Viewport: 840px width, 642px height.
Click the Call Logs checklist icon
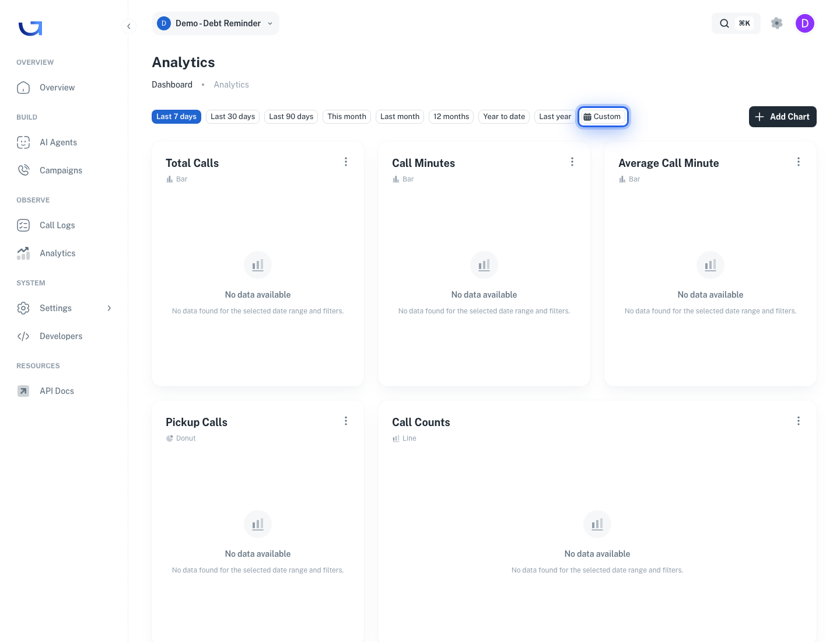click(x=23, y=225)
